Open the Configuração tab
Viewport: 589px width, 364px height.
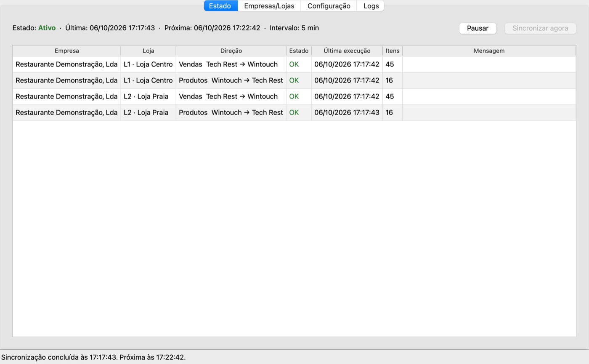pyautogui.click(x=329, y=6)
